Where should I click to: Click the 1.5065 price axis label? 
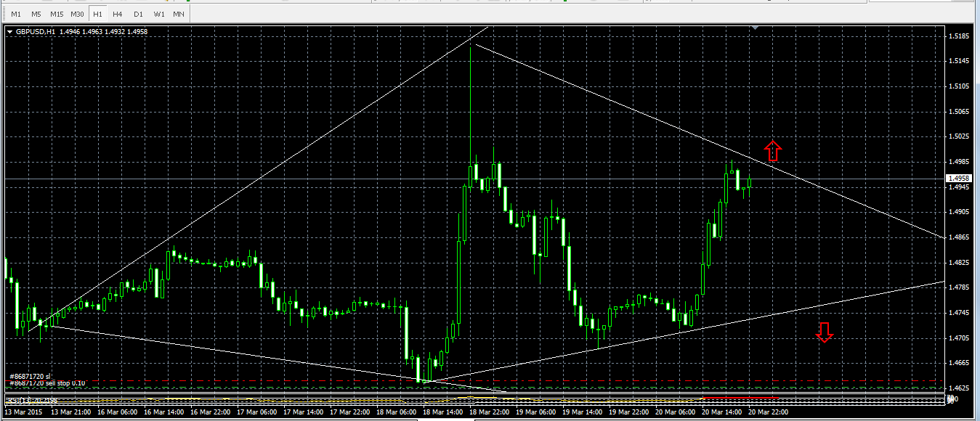point(959,112)
